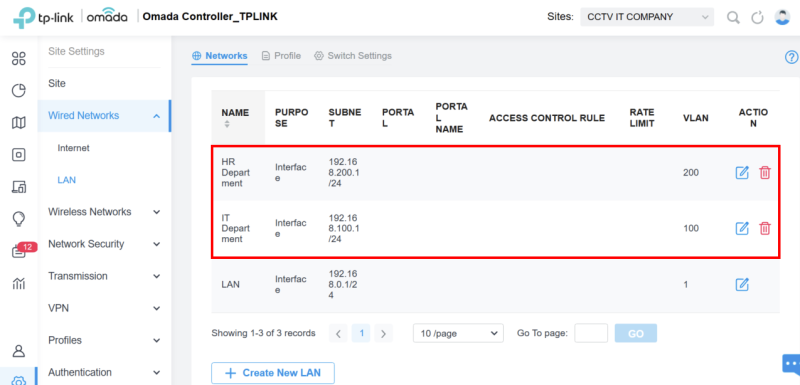
Task: Click the LAN name cell in the table
Action: point(230,285)
